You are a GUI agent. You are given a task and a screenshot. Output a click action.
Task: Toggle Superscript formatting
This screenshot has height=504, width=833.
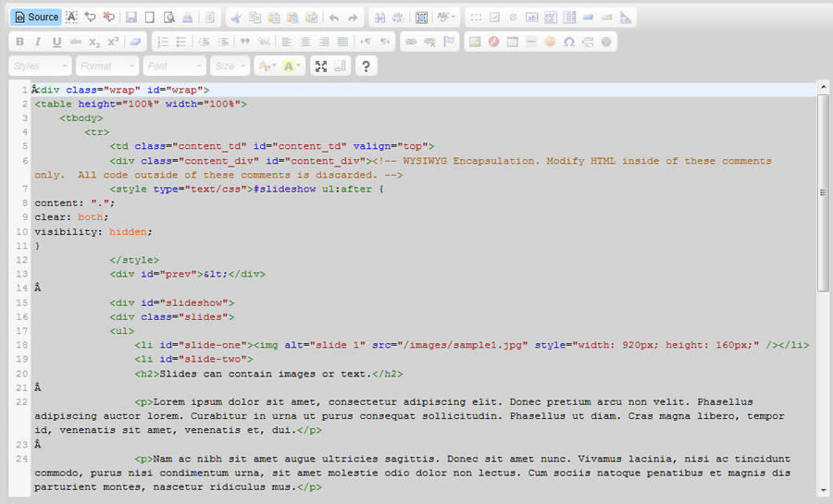pos(113,42)
